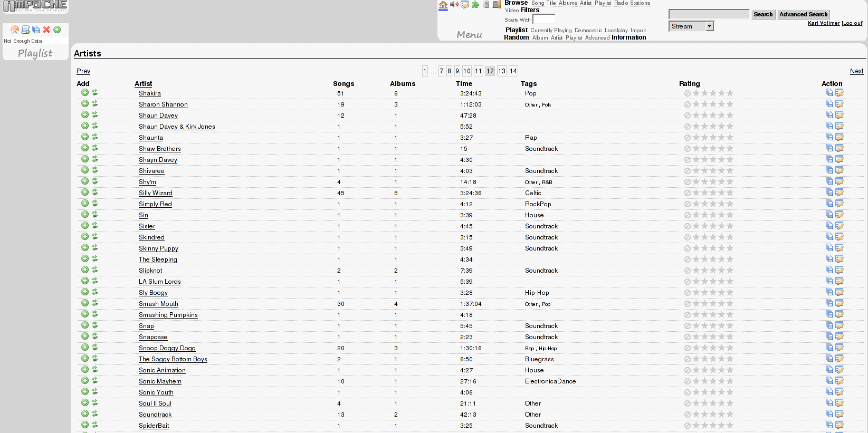
Task: Sort by the Artist column header
Action: click(x=143, y=84)
